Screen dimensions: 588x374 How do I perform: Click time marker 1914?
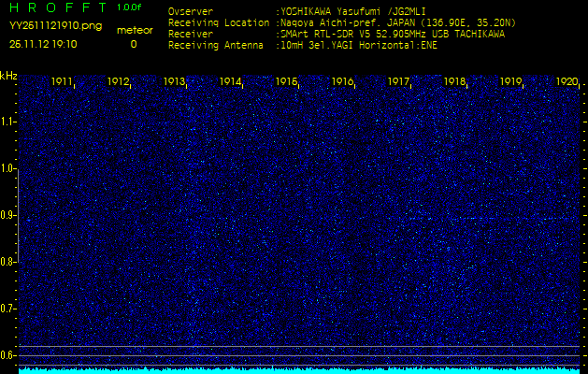230,81
